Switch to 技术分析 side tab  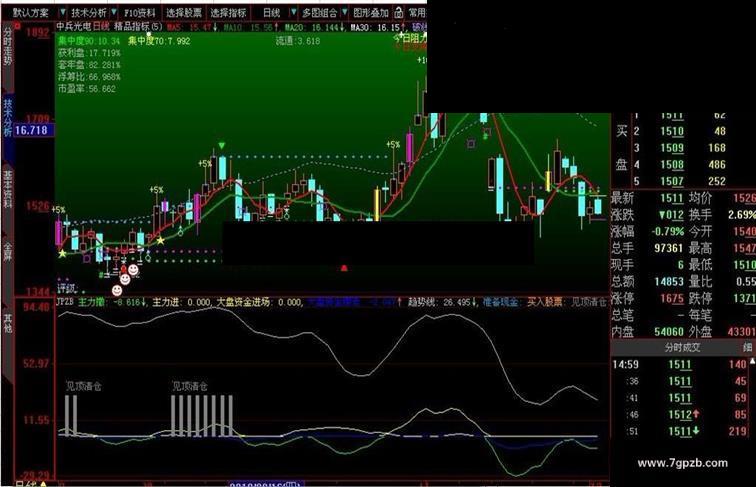8,118
